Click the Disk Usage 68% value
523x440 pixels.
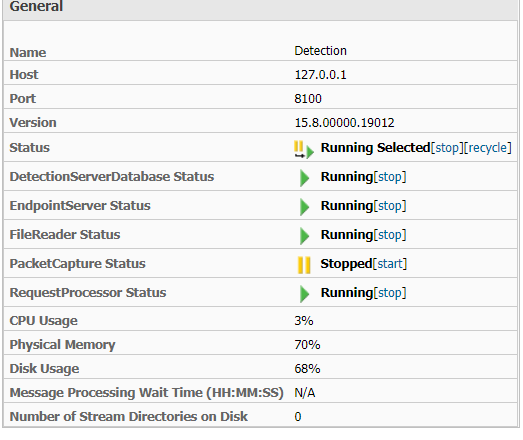tap(307, 369)
